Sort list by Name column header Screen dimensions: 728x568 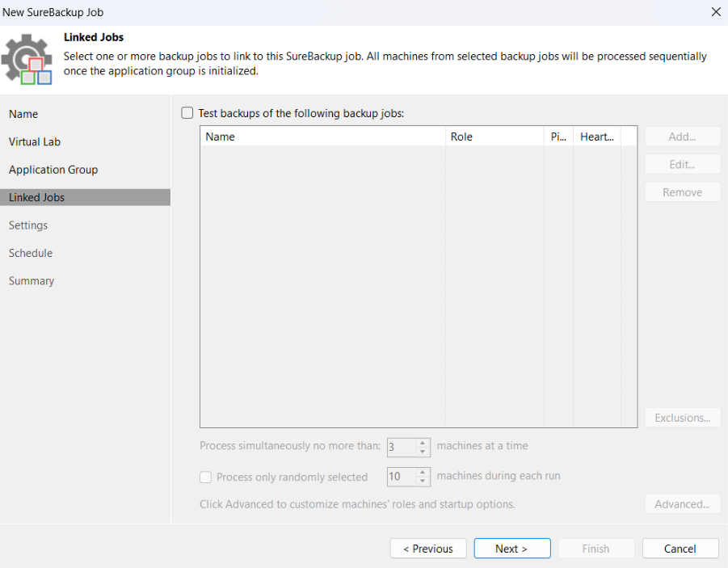click(x=322, y=137)
